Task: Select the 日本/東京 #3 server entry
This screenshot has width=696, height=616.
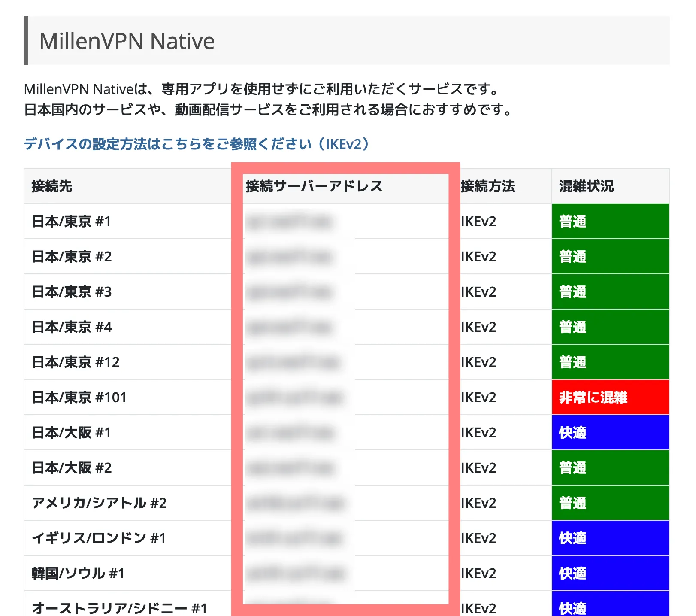Action: click(71, 292)
